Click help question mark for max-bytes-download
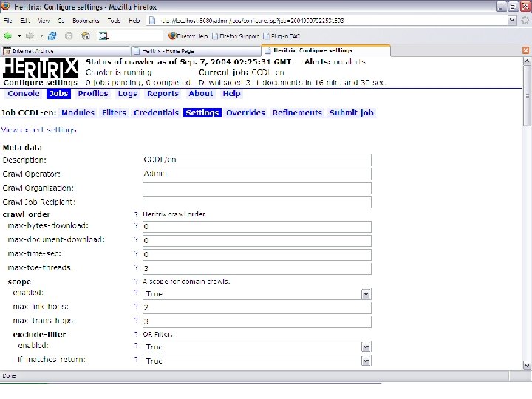 tap(136, 225)
